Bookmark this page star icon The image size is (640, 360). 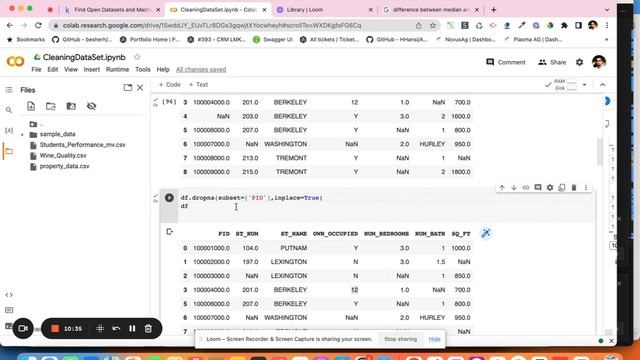click(432, 25)
